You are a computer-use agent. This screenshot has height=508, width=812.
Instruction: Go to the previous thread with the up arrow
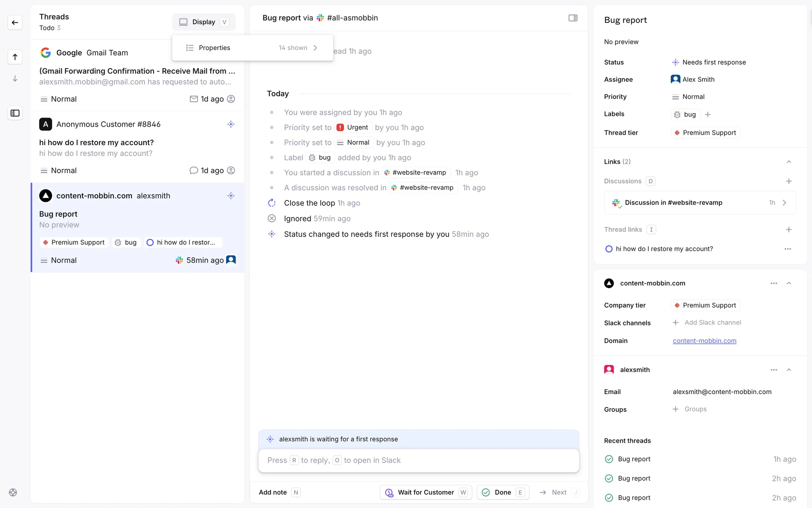[15, 57]
